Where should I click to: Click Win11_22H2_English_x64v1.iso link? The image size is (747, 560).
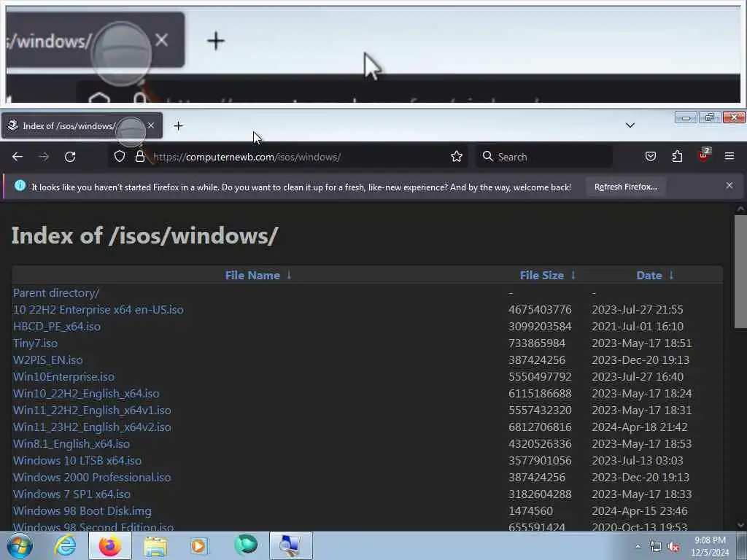[x=92, y=410]
